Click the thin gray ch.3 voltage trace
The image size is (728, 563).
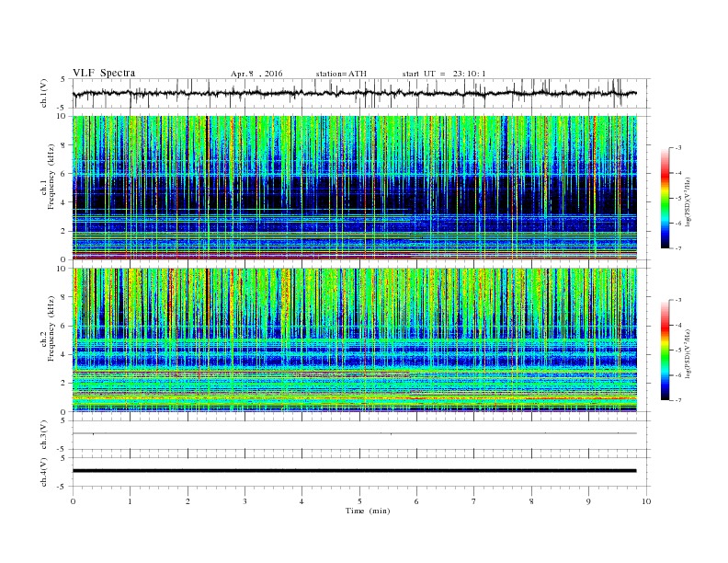(x=355, y=433)
